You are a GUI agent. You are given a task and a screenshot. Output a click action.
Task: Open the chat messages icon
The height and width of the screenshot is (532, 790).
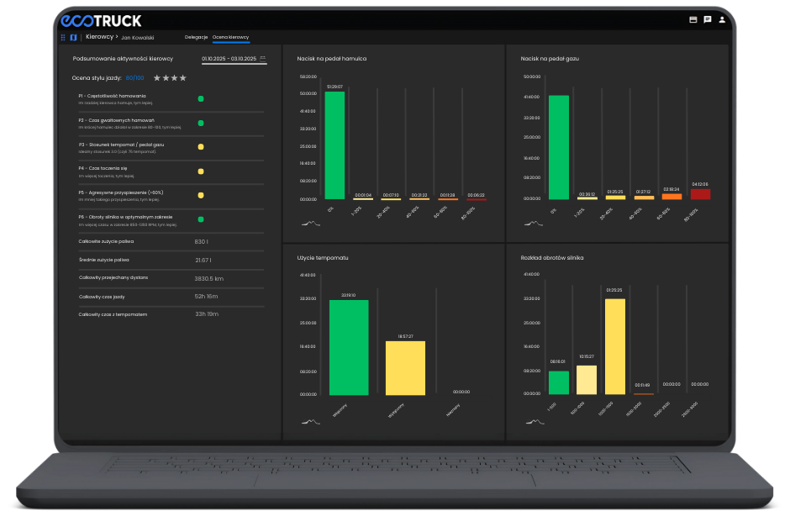(708, 19)
